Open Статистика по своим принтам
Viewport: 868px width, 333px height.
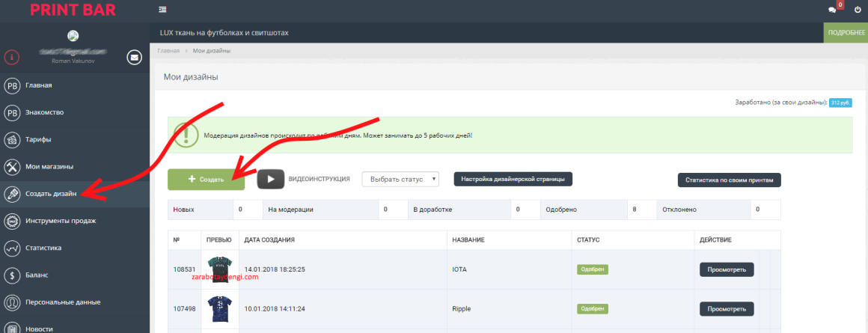pos(730,180)
